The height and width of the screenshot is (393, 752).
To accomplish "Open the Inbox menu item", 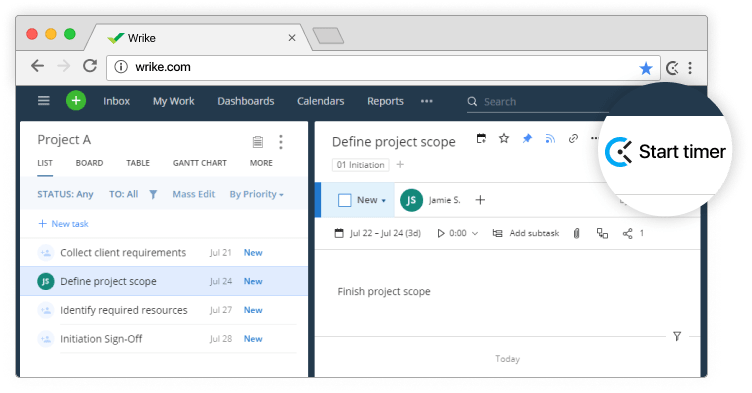I will 117,101.
